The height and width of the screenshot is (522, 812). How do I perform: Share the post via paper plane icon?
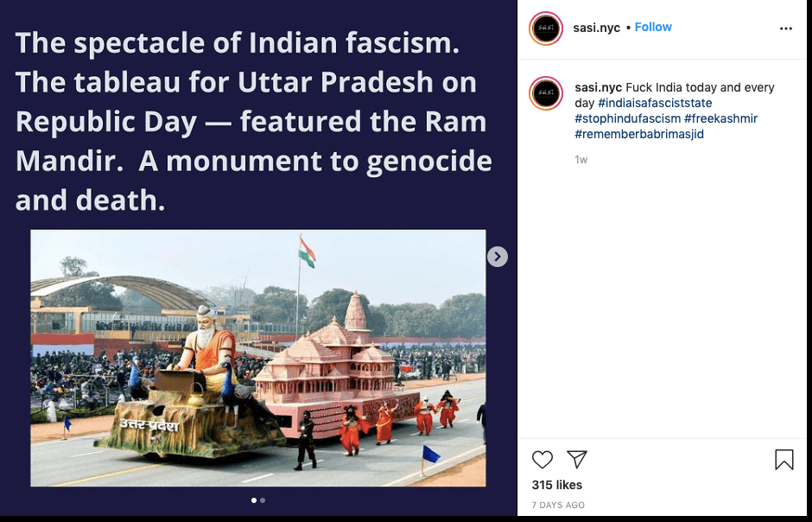click(x=577, y=460)
